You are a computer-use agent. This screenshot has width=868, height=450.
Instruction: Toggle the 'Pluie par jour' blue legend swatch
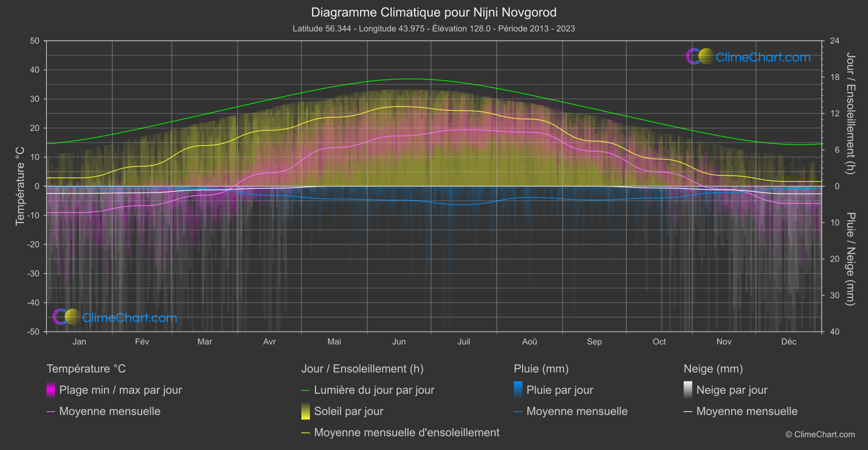[x=518, y=390]
